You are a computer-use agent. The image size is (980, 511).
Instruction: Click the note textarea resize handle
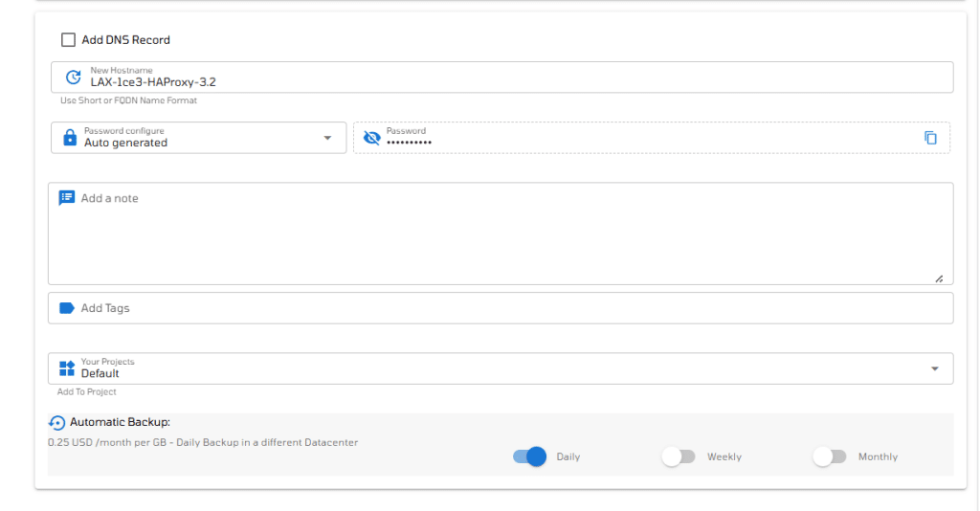940,278
